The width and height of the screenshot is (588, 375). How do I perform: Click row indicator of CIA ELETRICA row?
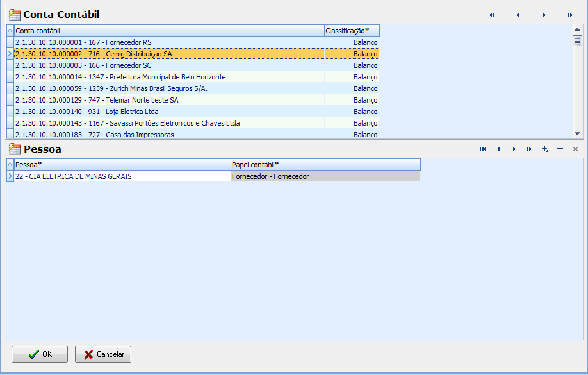coord(10,176)
